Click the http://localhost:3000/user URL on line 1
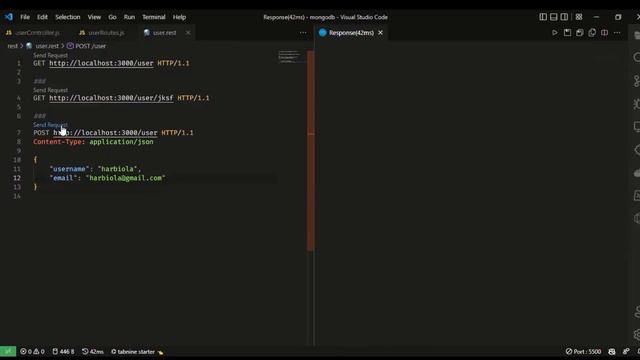The image size is (640, 360). [x=101, y=63]
